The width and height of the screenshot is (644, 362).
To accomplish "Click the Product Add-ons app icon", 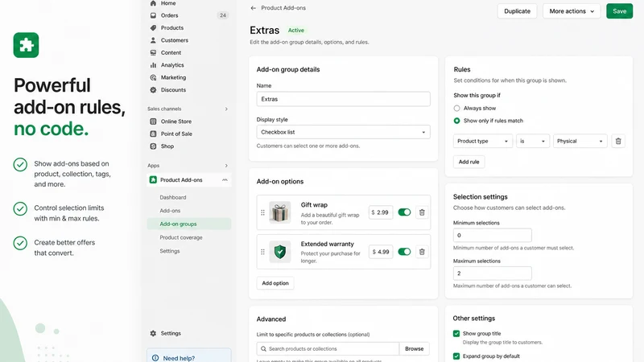I will [153, 179].
